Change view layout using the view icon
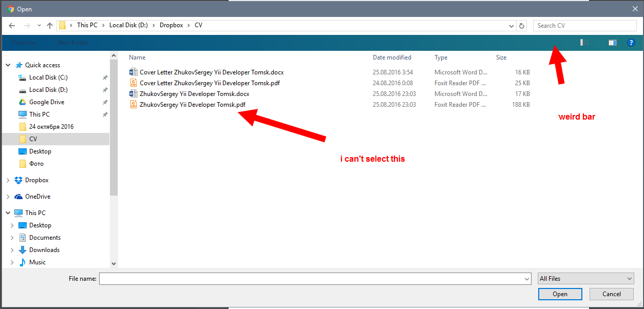Image resolution: width=644 pixels, height=309 pixels. pos(584,43)
